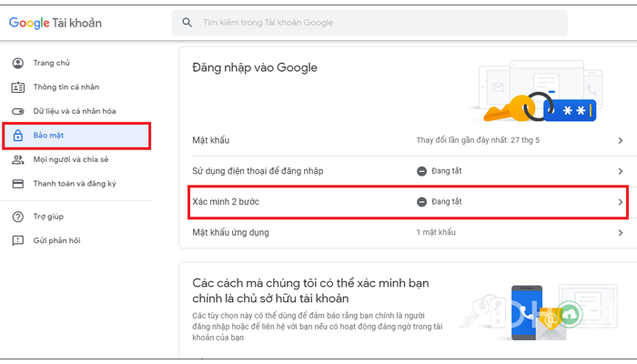Expand the Mật khẩu ứng dụng chevron
Viewport: 637px width, 364px height.
tap(621, 233)
